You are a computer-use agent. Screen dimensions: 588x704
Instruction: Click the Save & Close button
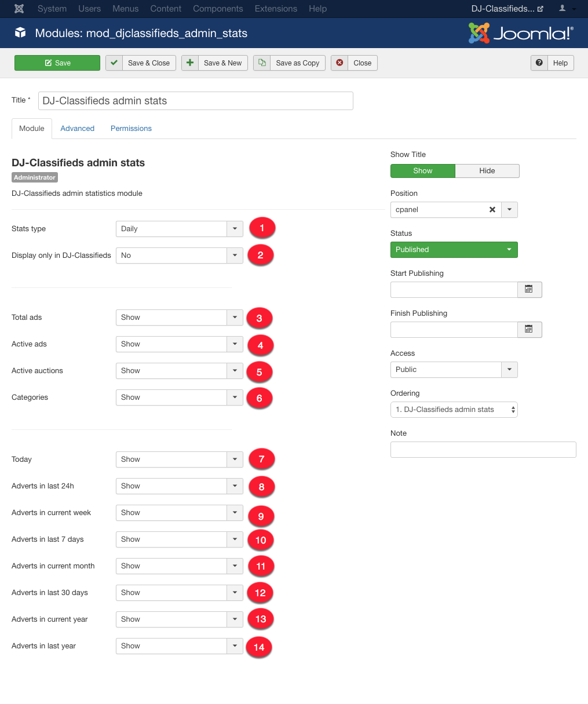[x=141, y=63]
